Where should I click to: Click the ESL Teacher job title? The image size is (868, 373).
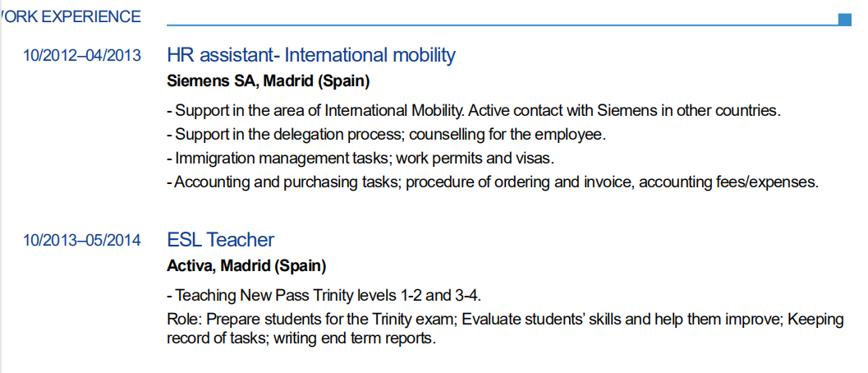click(x=220, y=240)
